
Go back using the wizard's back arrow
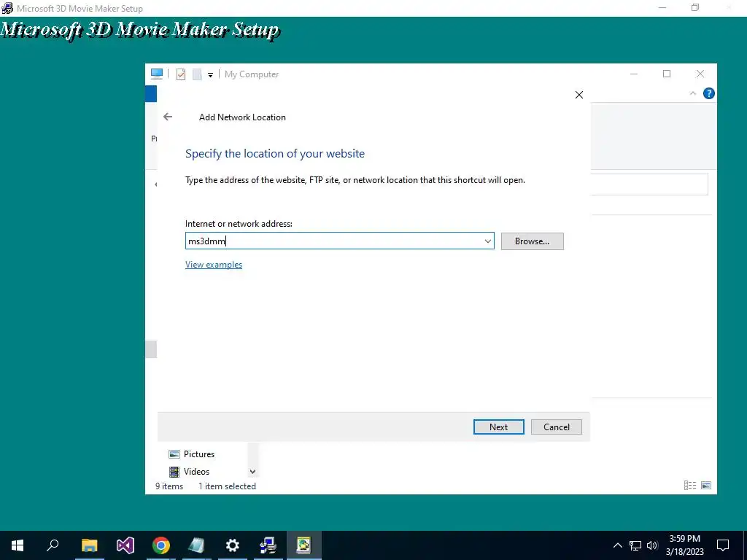pos(168,117)
